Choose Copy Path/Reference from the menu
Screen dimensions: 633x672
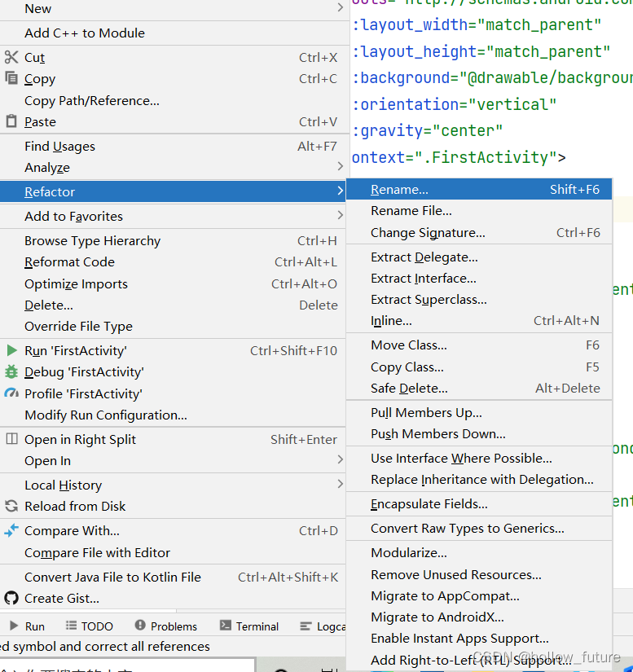173,101
